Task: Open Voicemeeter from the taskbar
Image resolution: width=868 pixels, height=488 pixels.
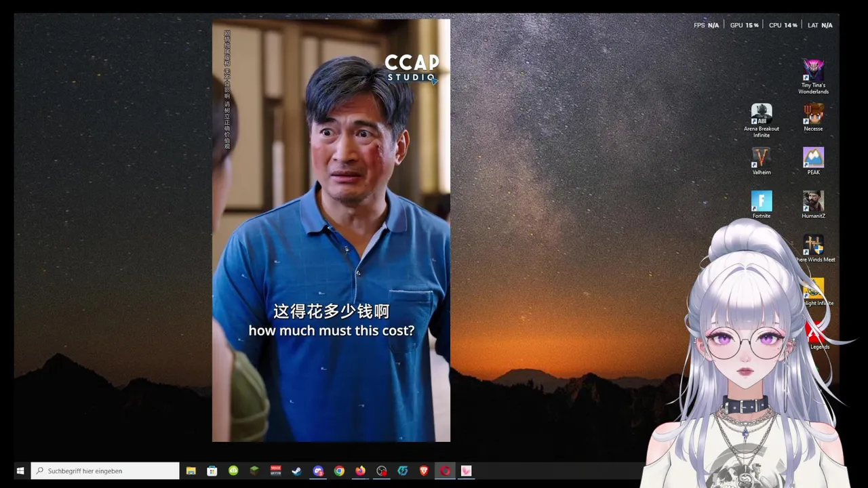Action: click(x=275, y=470)
